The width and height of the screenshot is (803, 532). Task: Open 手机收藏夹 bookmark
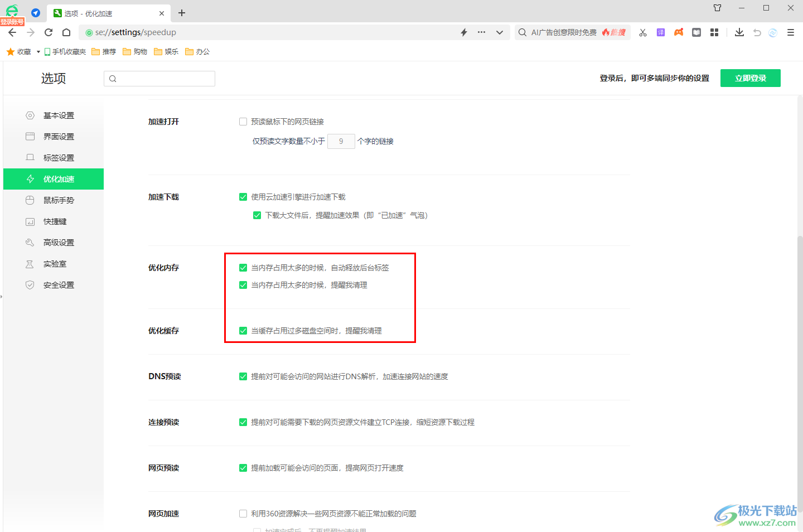point(65,52)
